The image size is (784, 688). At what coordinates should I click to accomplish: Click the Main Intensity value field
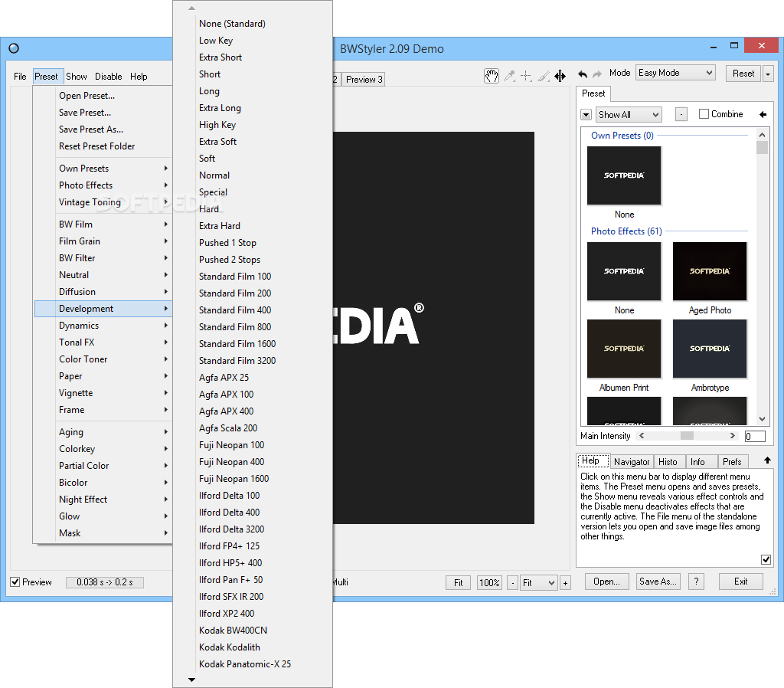[x=755, y=436]
